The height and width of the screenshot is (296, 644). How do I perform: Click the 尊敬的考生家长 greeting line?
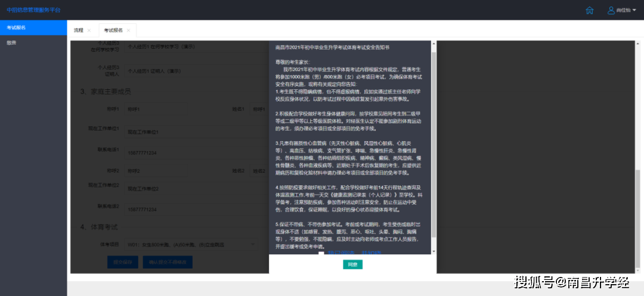coord(293,62)
